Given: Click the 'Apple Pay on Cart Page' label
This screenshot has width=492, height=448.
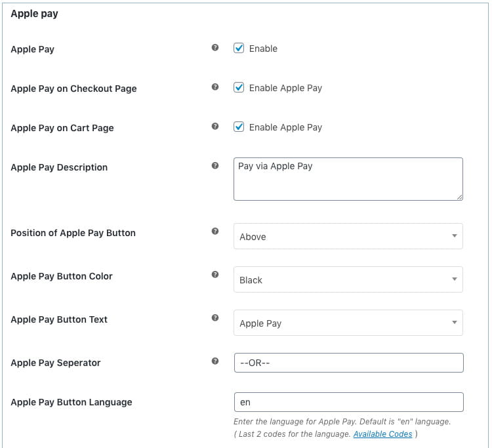Looking at the screenshot, I should pyautogui.click(x=62, y=128).
